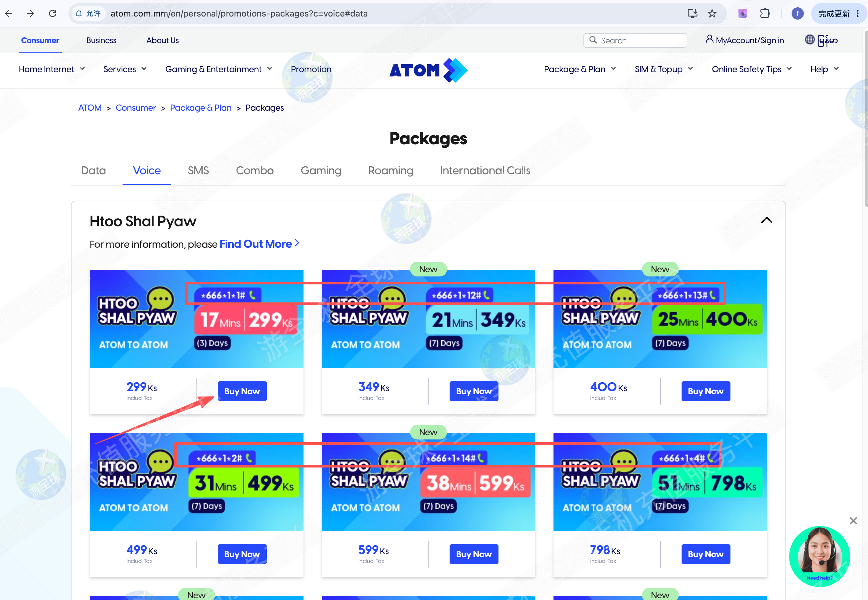868x600 pixels.
Task: Expand the Help menu
Action: point(824,69)
